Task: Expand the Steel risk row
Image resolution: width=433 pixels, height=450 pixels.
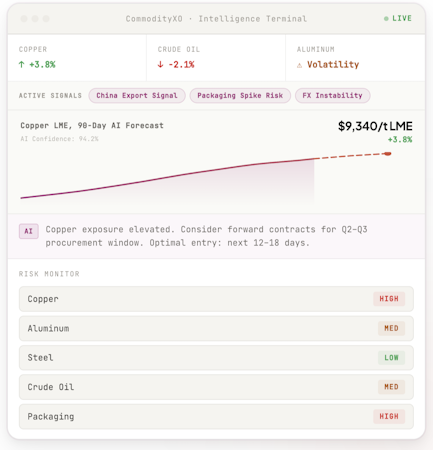Action: tap(216, 358)
